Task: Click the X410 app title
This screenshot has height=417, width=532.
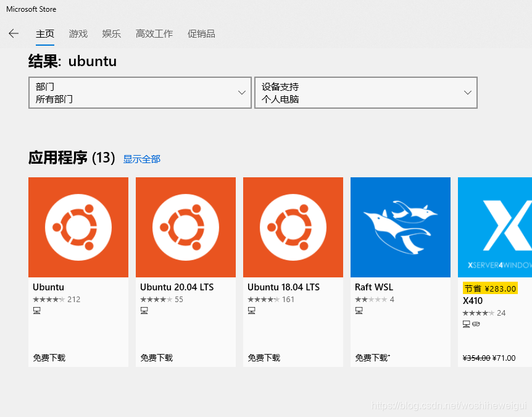Action: click(473, 301)
